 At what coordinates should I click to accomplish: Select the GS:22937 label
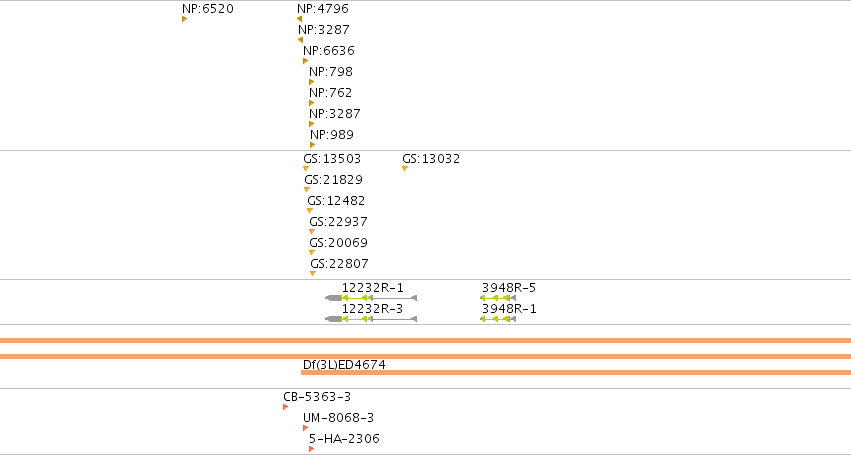coord(339,222)
